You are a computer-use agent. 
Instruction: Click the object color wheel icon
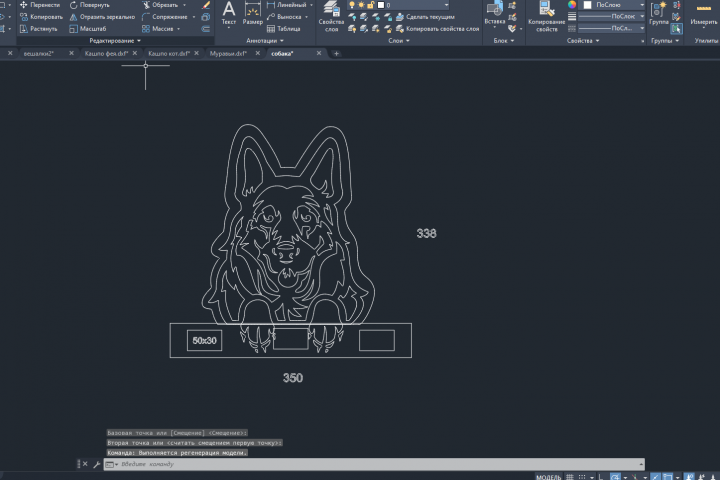click(x=572, y=5)
